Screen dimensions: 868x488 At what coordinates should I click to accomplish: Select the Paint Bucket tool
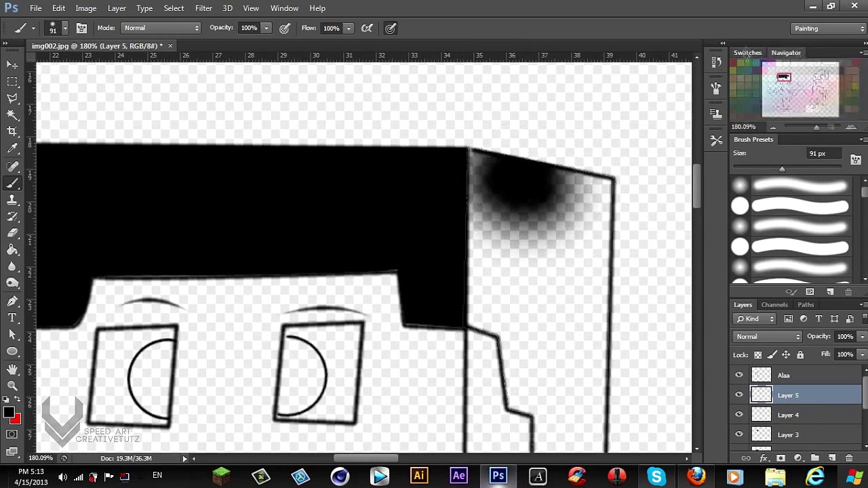click(12, 250)
